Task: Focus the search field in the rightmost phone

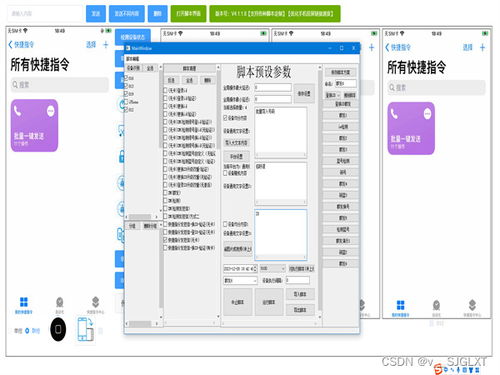Action: pos(436,88)
